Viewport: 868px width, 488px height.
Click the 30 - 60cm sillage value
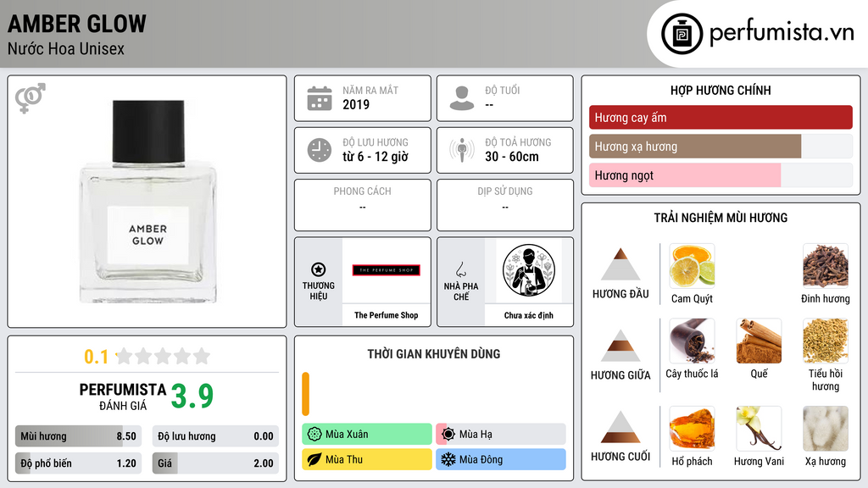(x=512, y=157)
